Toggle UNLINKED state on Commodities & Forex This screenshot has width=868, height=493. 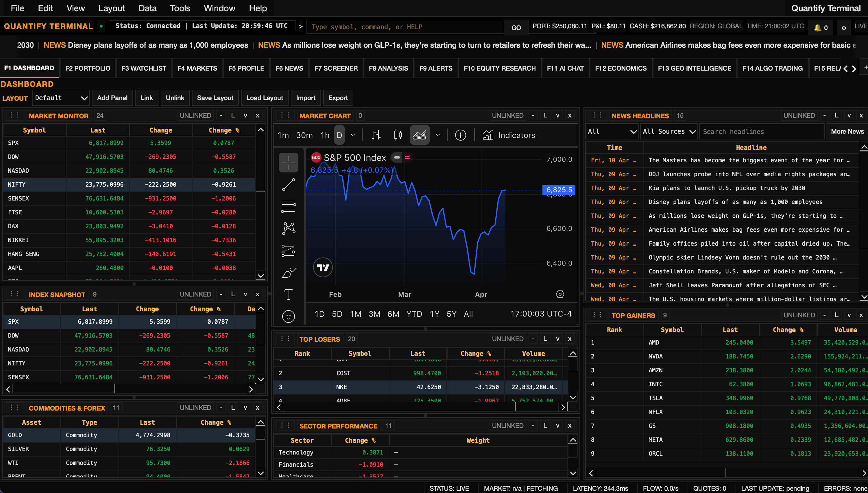coord(195,408)
